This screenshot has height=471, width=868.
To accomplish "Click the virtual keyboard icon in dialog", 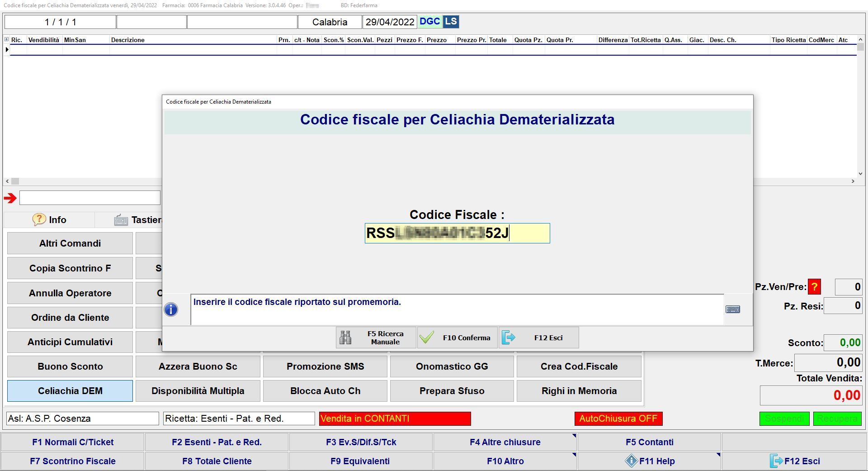I will (732, 309).
